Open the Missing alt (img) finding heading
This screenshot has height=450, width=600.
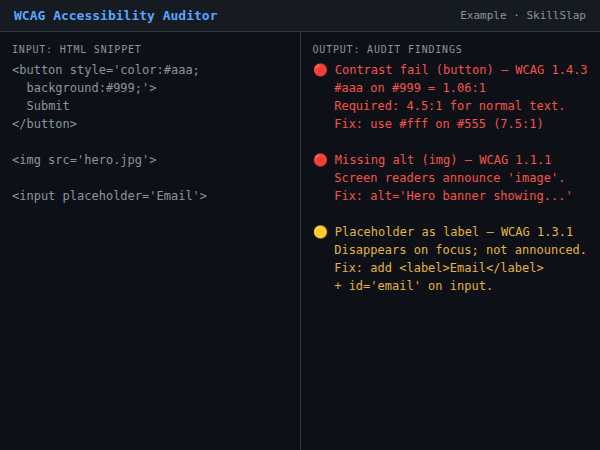coord(442,160)
